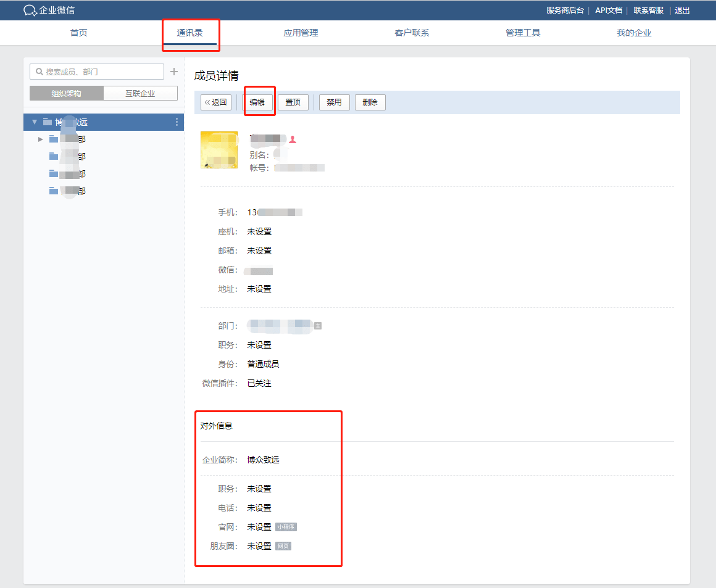716x588 pixels.
Task: Click the 删除 button
Action: pos(370,102)
